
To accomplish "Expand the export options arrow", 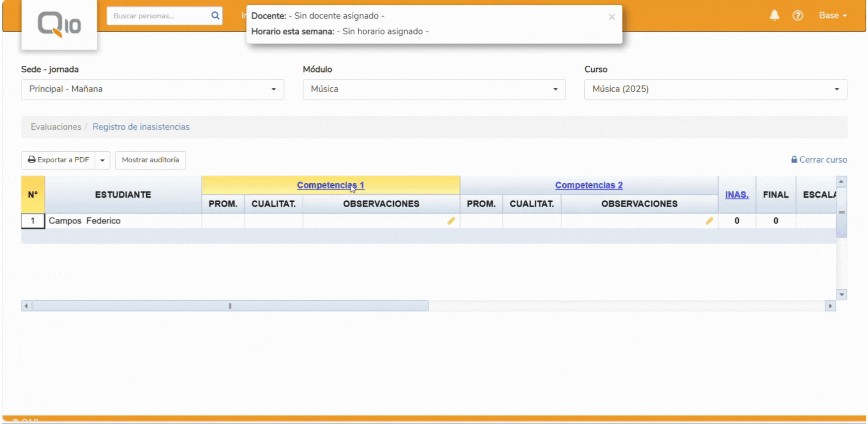I will pos(103,160).
